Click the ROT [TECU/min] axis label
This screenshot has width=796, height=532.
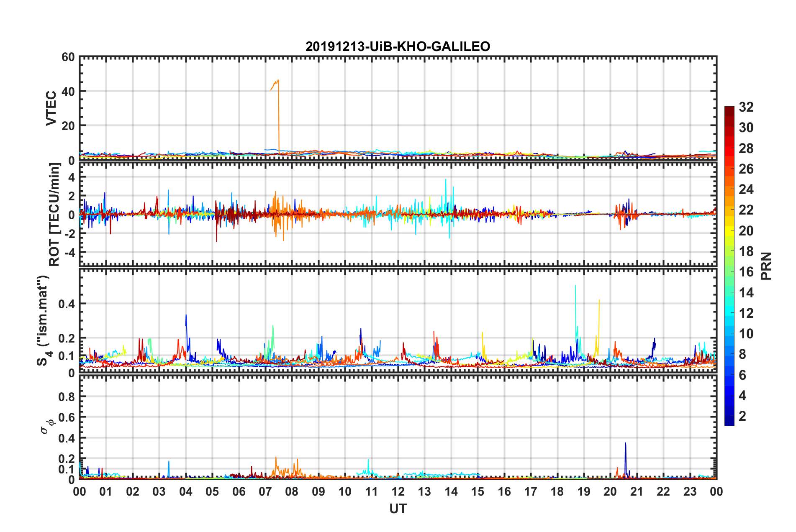coord(54,215)
